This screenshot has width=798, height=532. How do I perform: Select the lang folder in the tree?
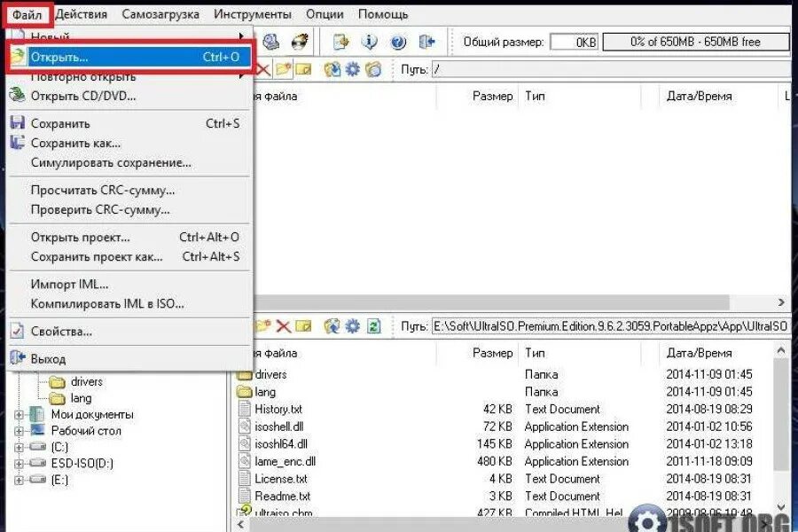(x=81, y=398)
